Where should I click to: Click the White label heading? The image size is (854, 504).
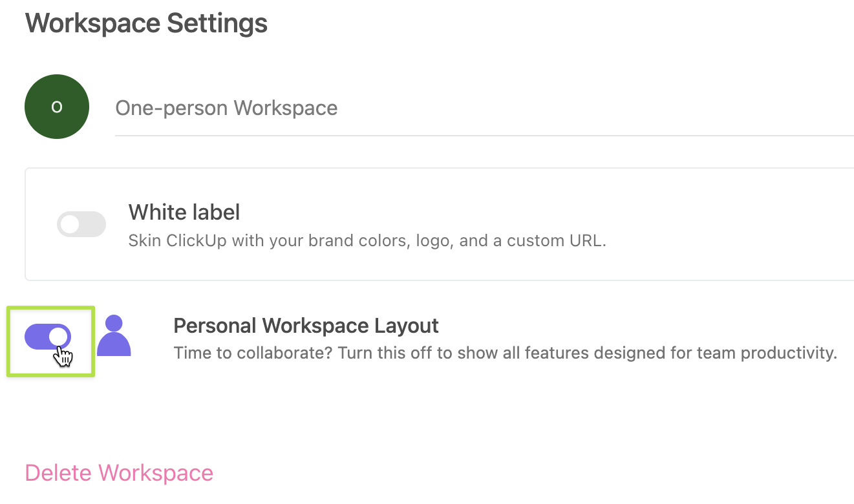pyautogui.click(x=184, y=212)
